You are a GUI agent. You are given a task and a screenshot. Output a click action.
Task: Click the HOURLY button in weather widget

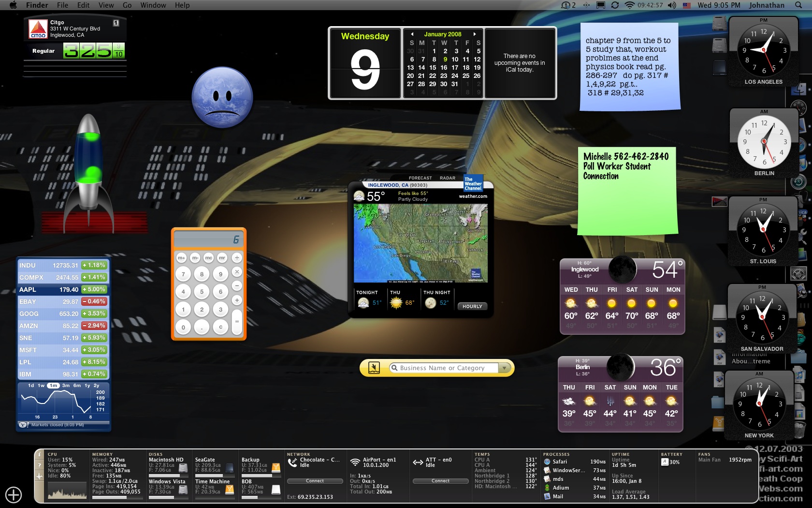point(472,306)
